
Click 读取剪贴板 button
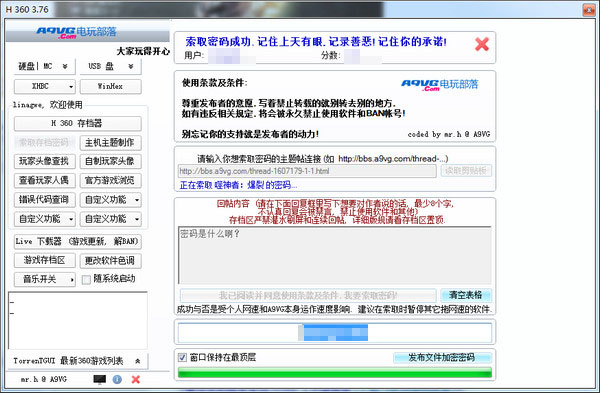pos(466,171)
